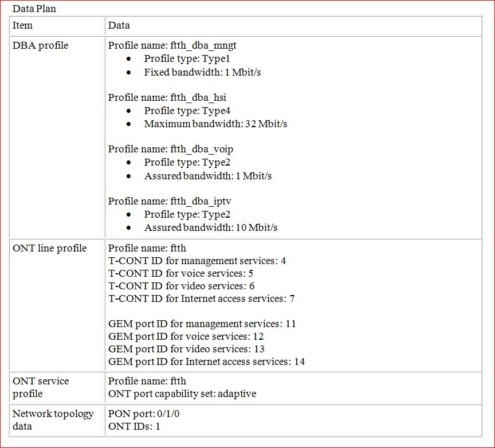Select the Item column header
495x448 pixels.
(23, 25)
